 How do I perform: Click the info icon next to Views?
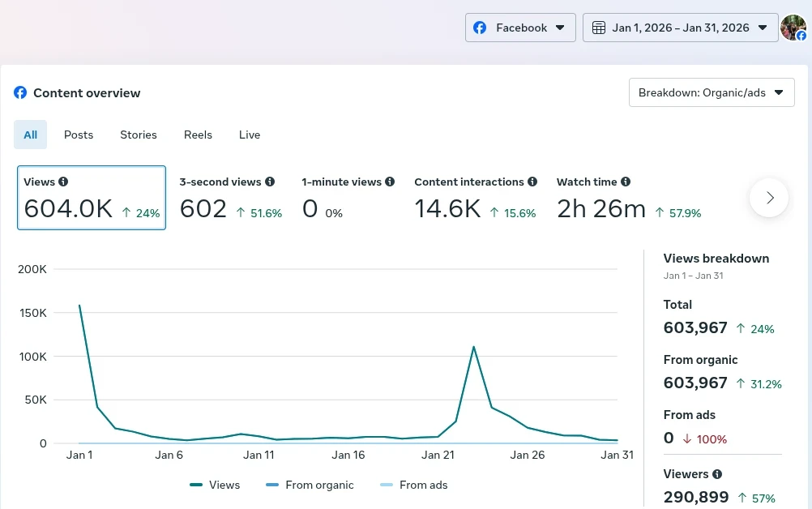63,182
